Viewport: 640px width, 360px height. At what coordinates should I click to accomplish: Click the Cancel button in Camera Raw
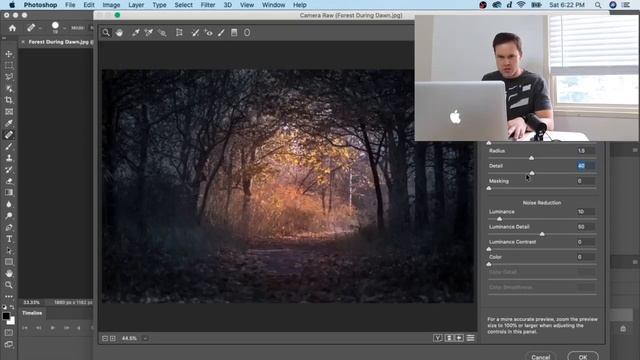[x=540, y=357]
